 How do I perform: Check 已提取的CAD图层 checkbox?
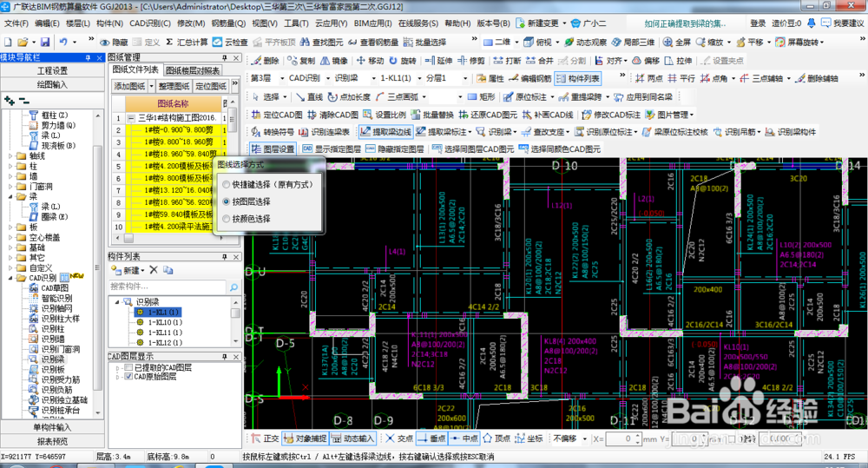point(128,367)
